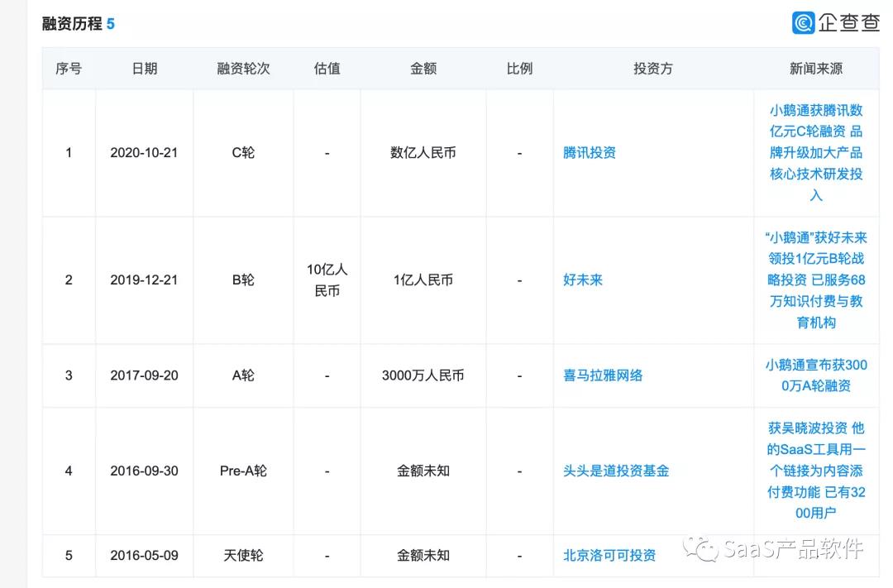Select the 2020-10-21 date cell

[144, 153]
